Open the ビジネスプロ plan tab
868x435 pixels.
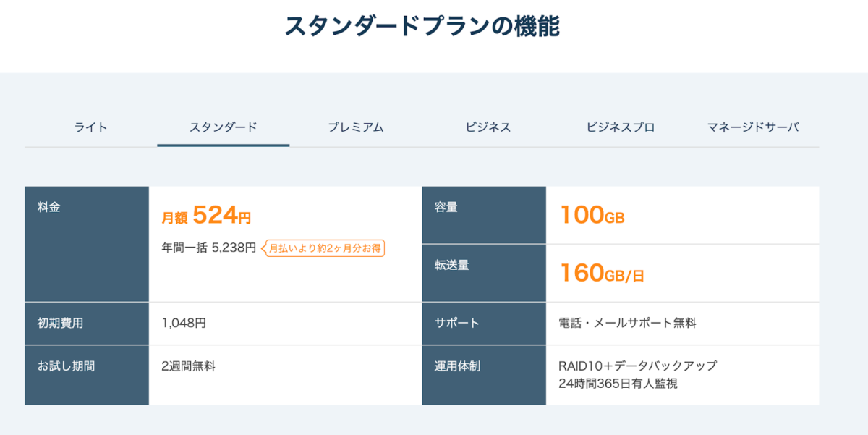620,127
